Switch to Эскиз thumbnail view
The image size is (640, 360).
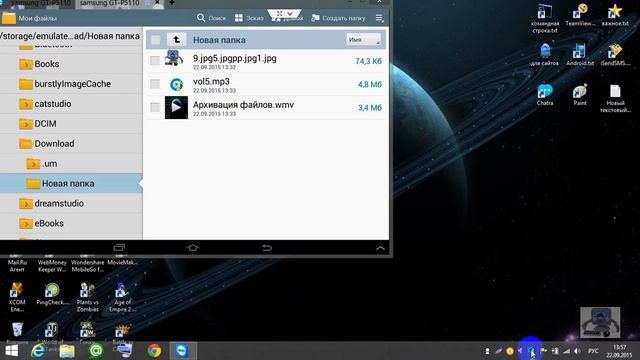click(249, 18)
